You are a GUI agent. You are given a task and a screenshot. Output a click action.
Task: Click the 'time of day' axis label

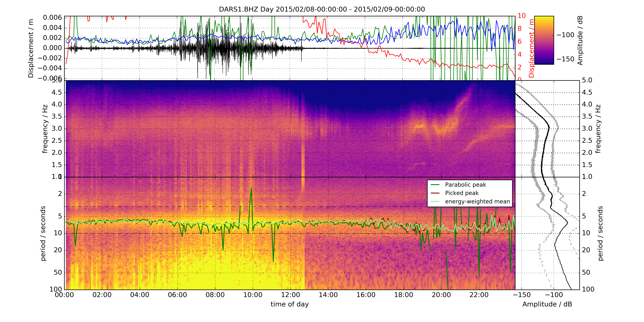click(x=290, y=304)
